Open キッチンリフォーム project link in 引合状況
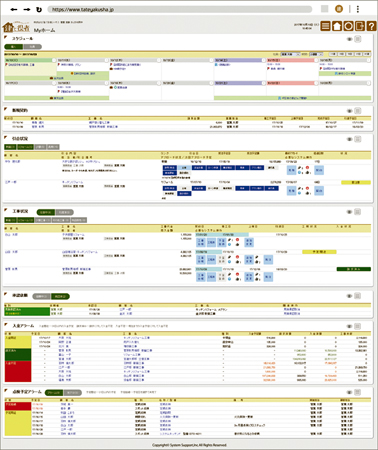The height and width of the screenshot is (450, 378). pos(73,182)
